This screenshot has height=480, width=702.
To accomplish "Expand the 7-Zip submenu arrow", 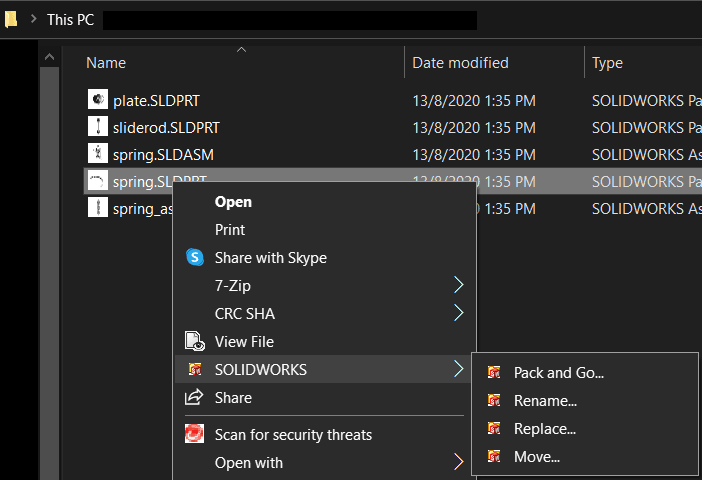I will tap(458, 285).
